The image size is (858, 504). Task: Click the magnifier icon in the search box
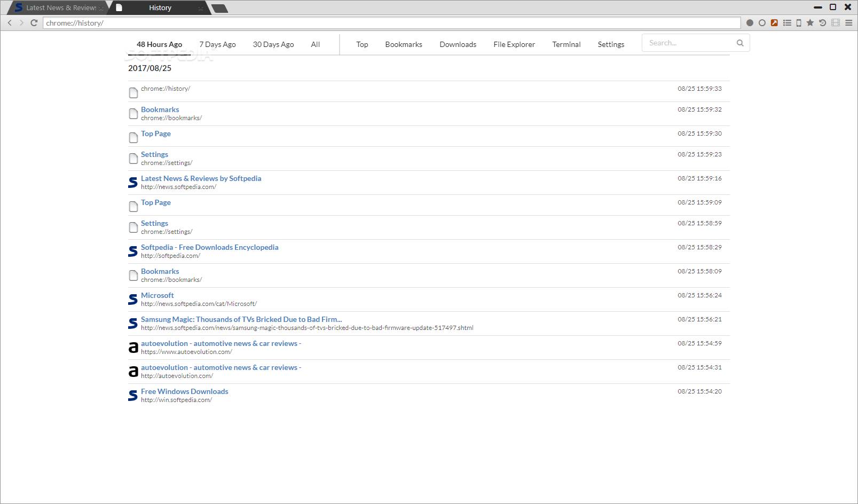[x=740, y=43]
